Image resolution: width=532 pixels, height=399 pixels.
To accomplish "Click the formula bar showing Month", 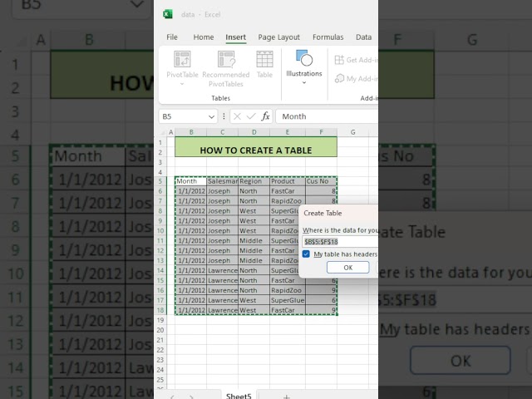I will tap(327, 116).
